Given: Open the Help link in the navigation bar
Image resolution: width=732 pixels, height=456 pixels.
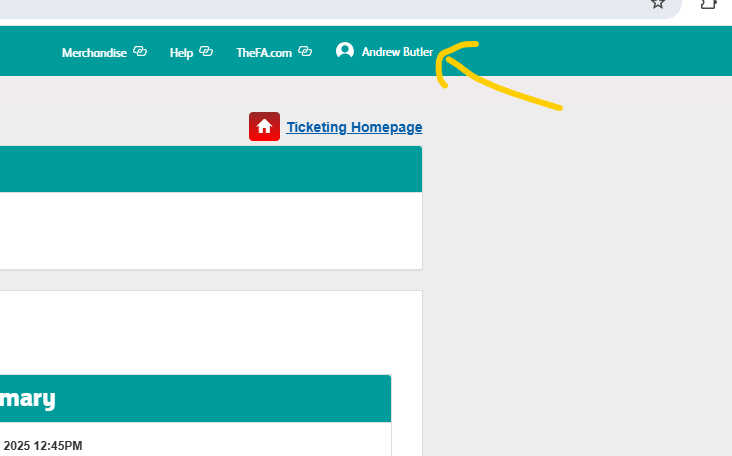Looking at the screenshot, I should click(181, 53).
